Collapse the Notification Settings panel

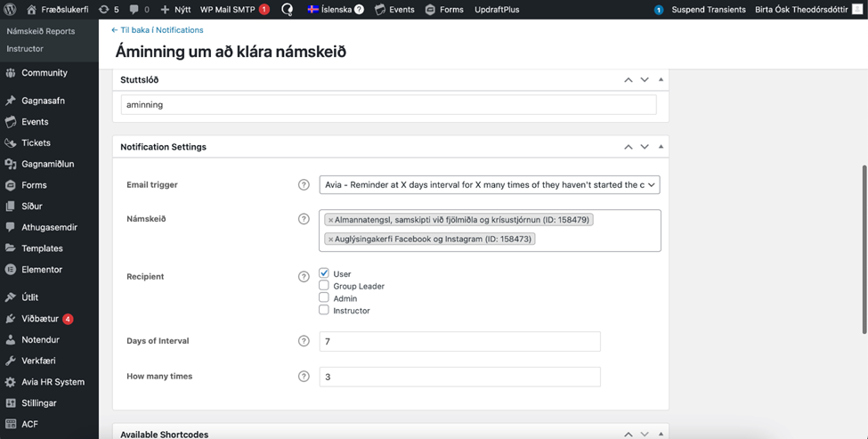point(661,146)
